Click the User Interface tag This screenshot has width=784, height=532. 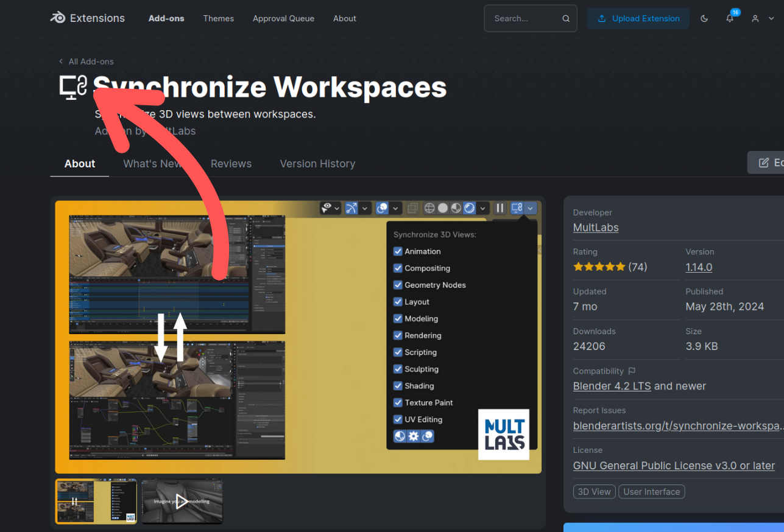(652, 492)
